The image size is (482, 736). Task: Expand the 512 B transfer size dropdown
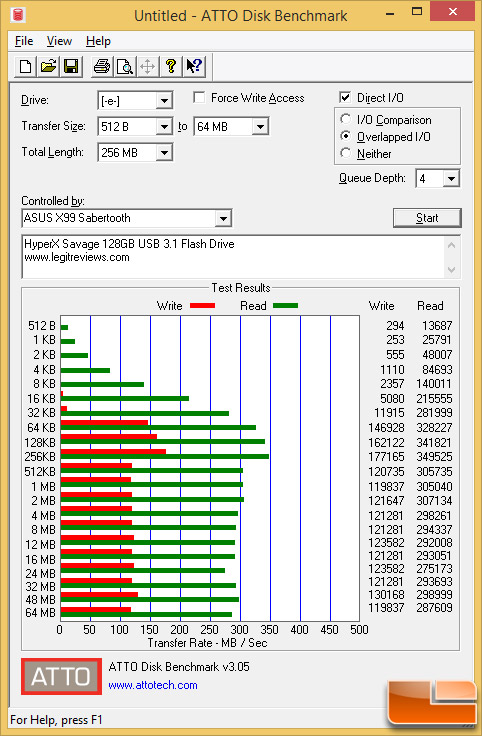click(164, 127)
